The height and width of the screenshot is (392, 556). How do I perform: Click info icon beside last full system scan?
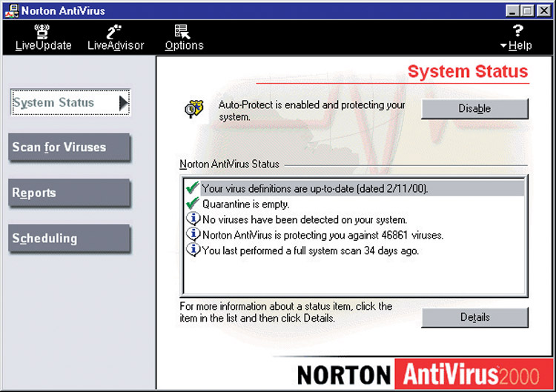193,250
